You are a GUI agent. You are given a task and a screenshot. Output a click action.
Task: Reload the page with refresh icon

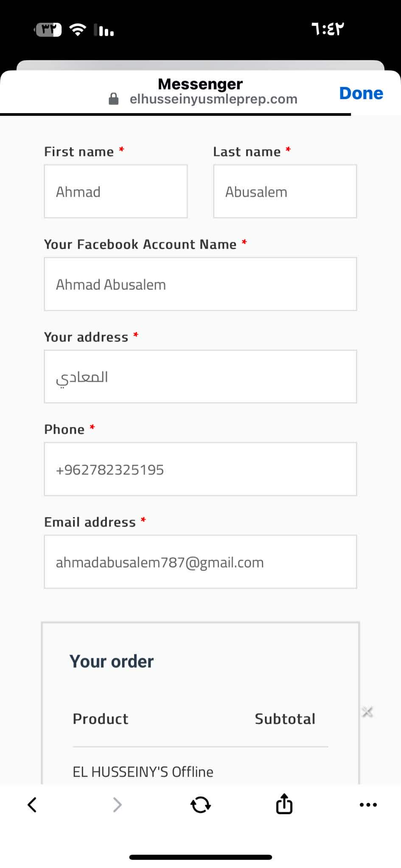pos(200,804)
